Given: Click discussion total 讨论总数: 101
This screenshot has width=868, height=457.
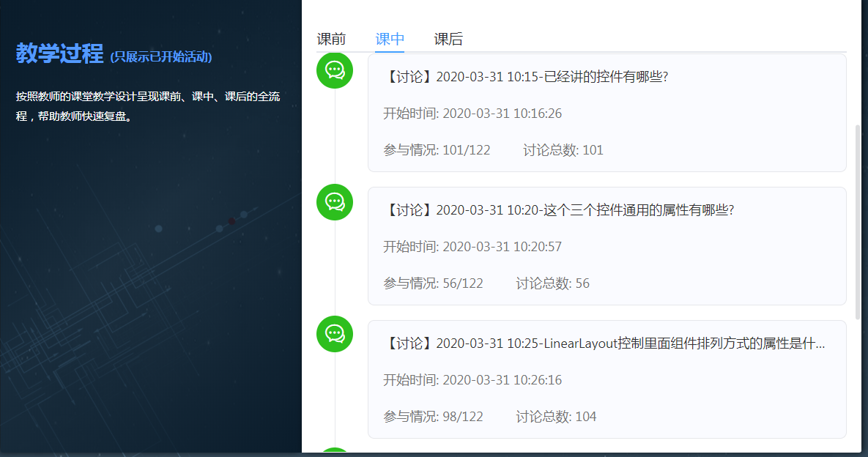Looking at the screenshot, I should (x=563, y=150).
